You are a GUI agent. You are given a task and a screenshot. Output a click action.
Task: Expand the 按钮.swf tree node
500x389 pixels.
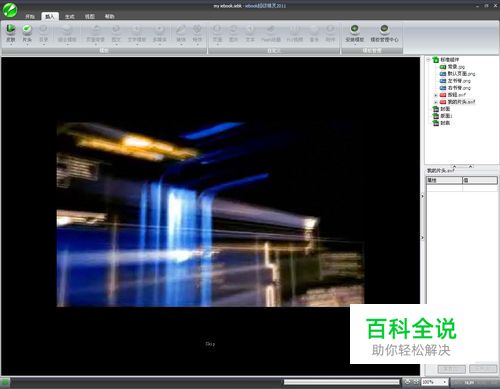pyautogui.click(x=436, y=95)
